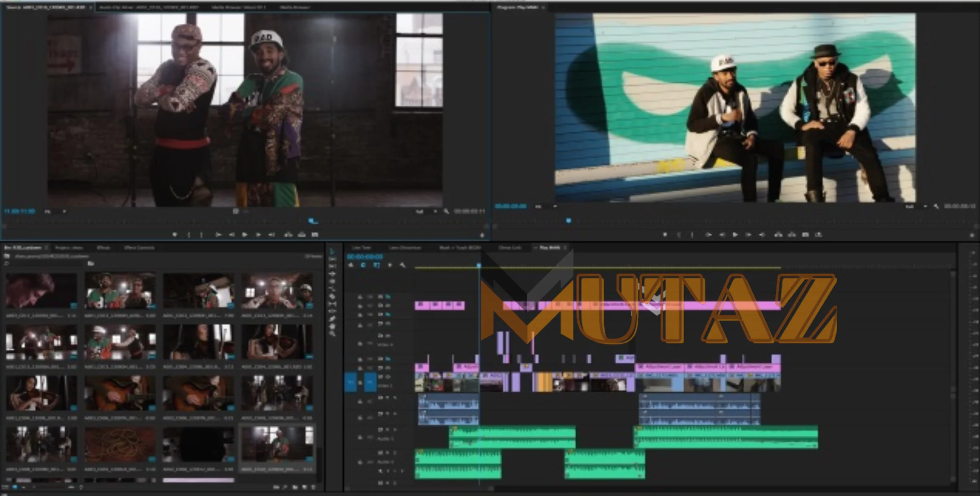
Task: Switch to the first timeline sequence tab
Action: (x=361, y=248)
